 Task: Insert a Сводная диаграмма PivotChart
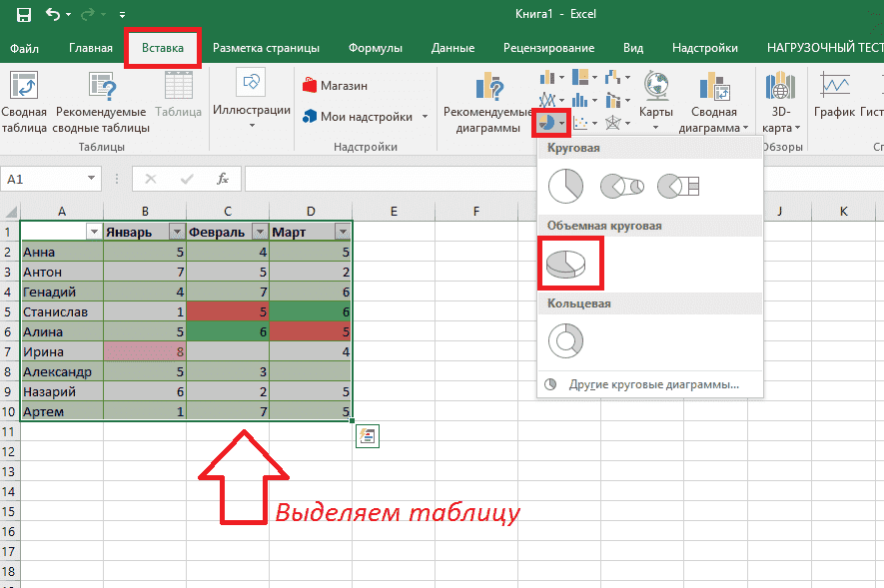click(715, 95)
